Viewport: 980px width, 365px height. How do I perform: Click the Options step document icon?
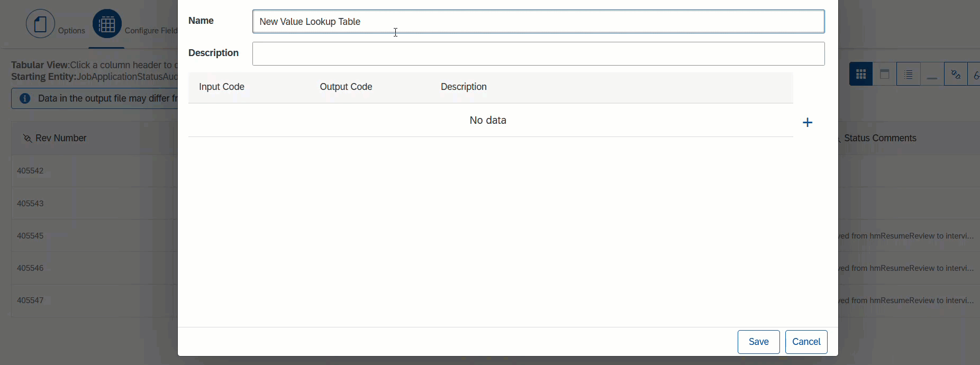coord(41,24)
